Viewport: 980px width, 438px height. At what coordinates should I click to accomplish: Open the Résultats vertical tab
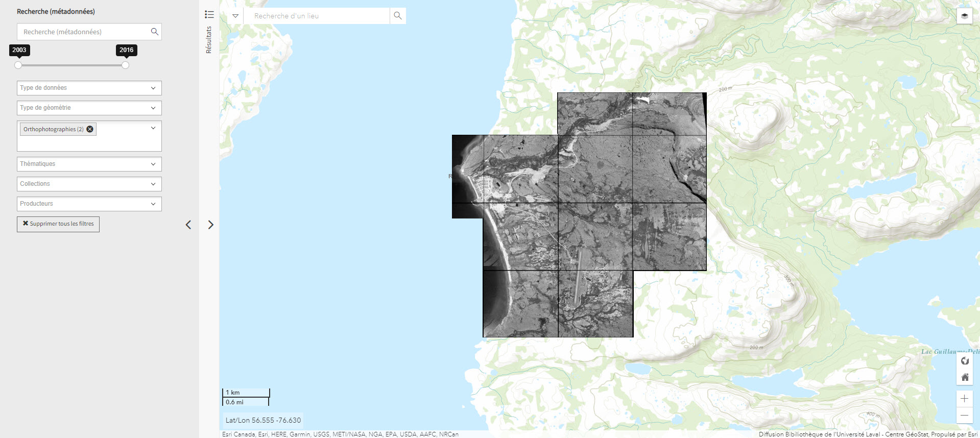pyautogui.click(x=208, y=40)
